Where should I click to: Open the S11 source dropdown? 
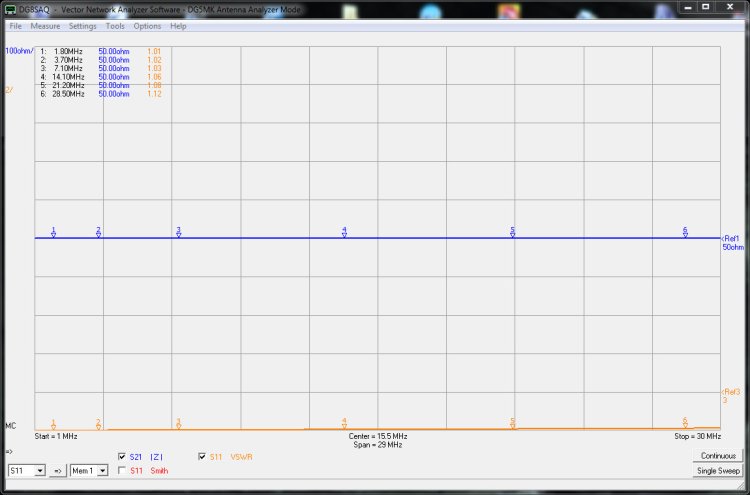pos(27,470)
